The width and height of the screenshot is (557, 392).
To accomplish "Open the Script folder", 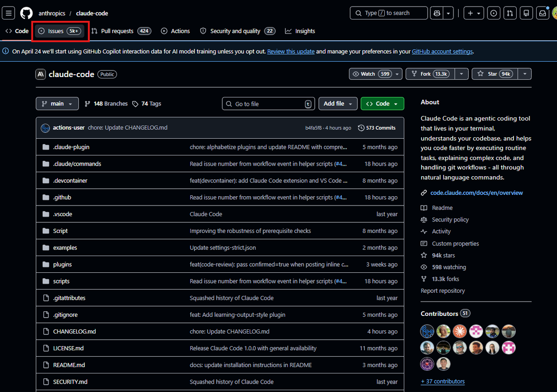I will pos(60,231).
